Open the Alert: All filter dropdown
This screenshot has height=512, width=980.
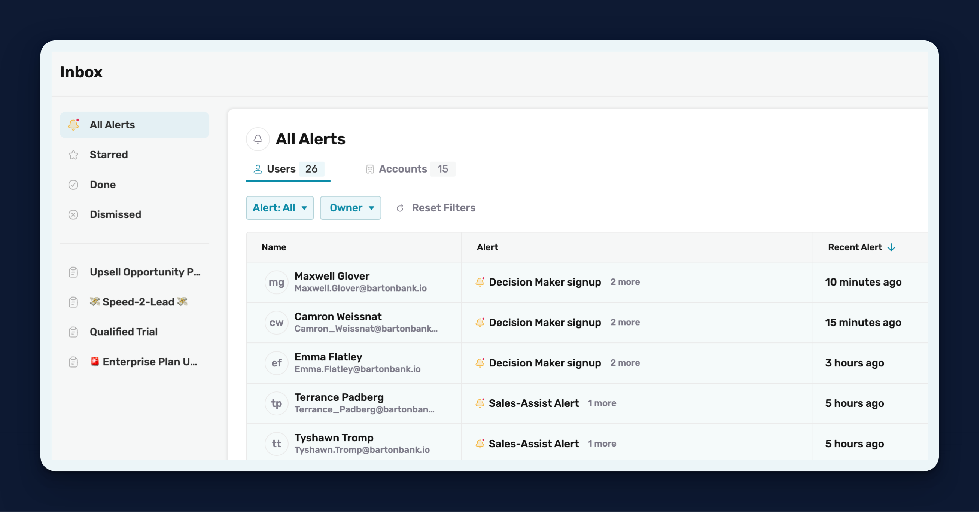click(280, 208)
